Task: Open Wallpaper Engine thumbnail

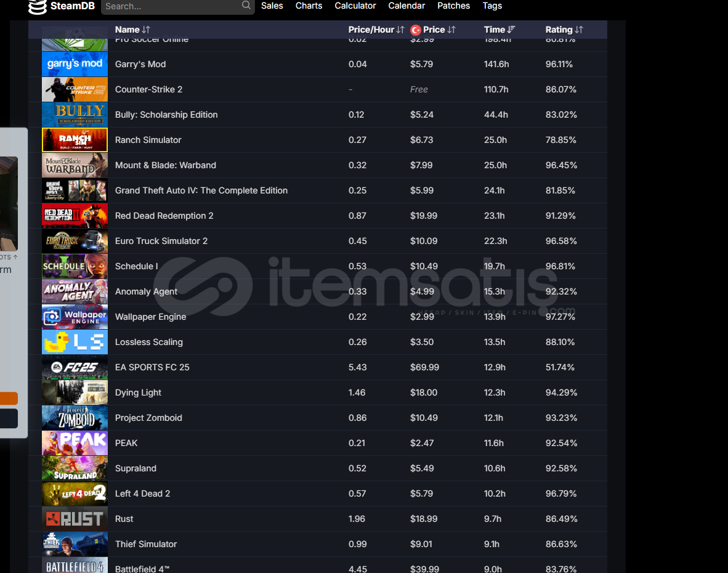Action: click(x=75, y=317)
